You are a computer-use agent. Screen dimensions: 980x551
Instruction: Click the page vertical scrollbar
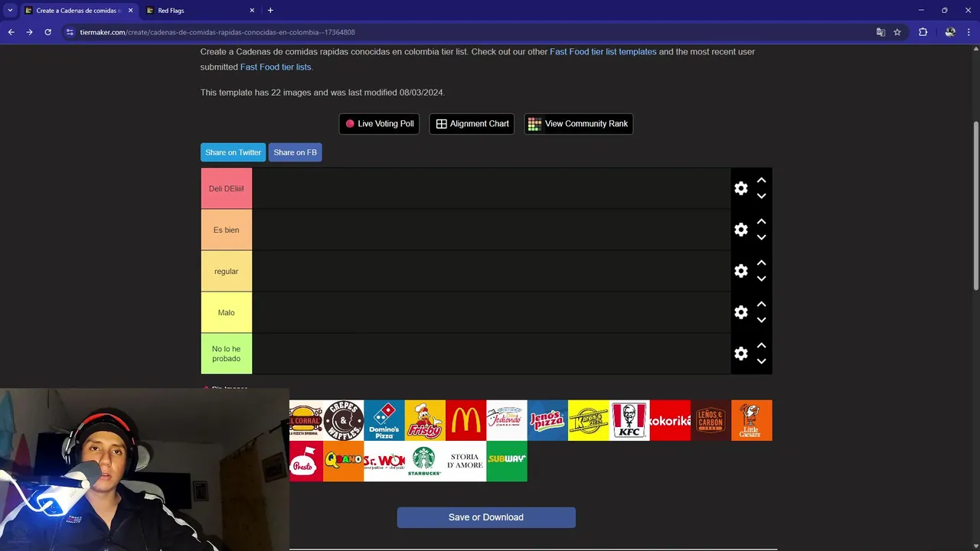[975, 207]
